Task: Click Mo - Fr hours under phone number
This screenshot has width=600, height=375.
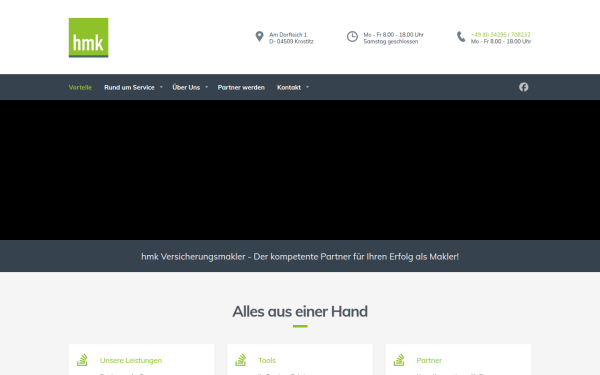Action: pyautogui.click(x=501, y=41)
